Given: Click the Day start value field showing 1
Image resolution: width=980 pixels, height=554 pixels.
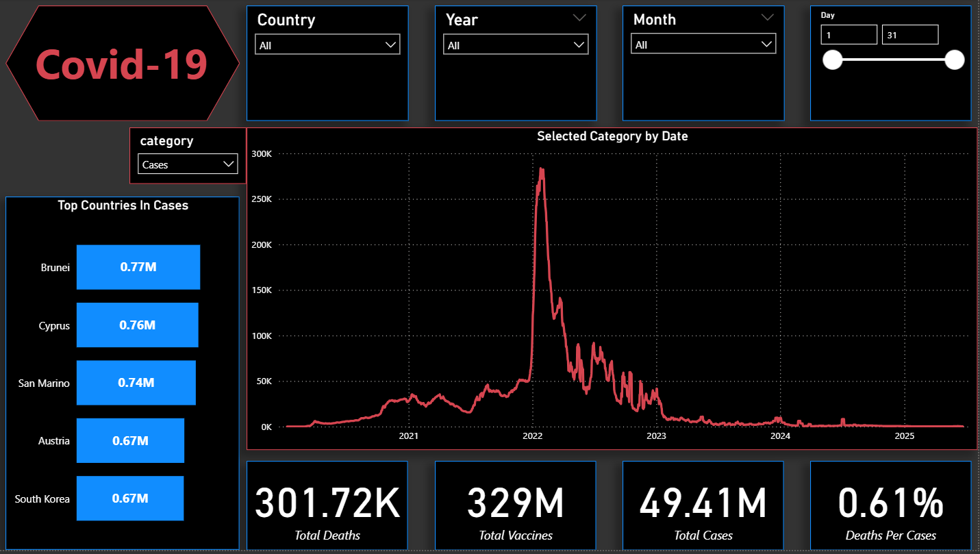Looking at the screenshot, I should click(x=849, y=34).
